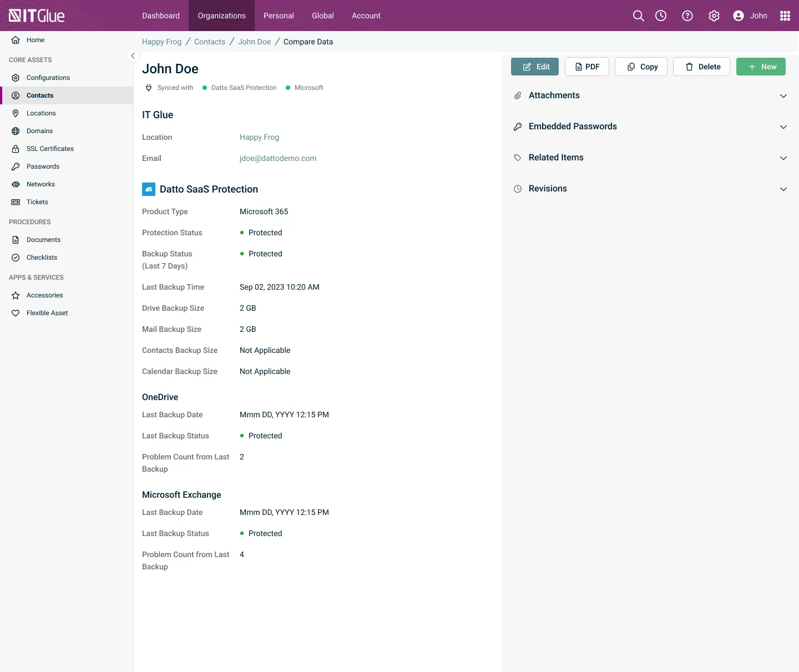Click the Edit button
Viewport: 799px width, 672px height.
pyautogui.click(x=535, y=67)
